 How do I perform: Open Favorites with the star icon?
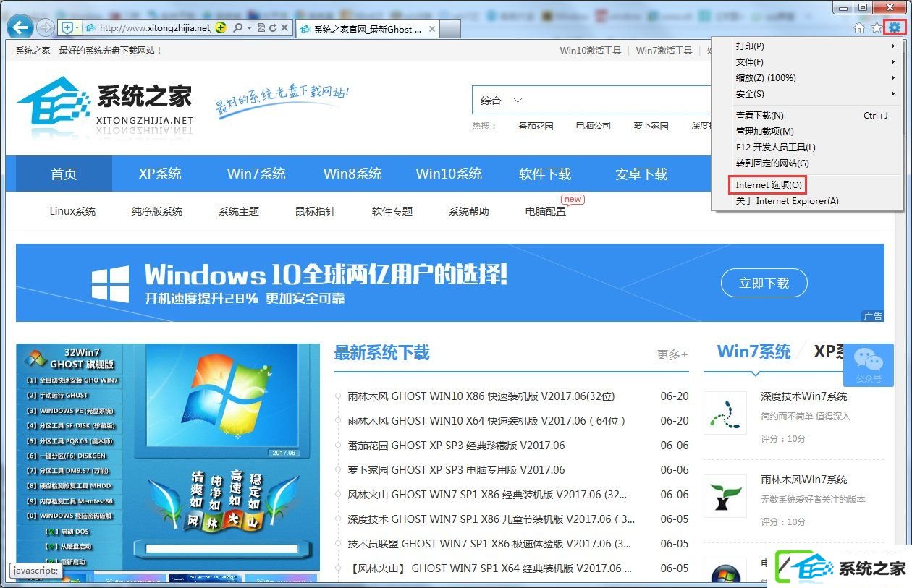877,27
